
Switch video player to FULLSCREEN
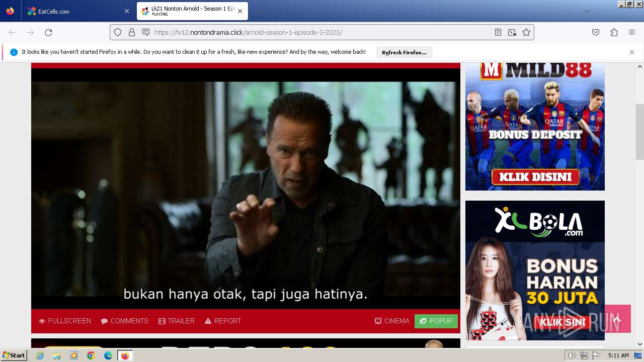pyautogui.click(x=65, y=321)
